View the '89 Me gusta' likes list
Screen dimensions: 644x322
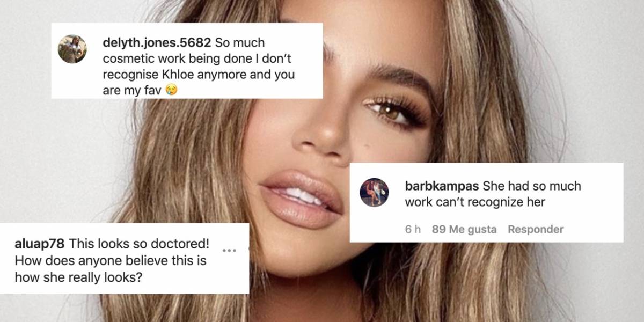tap(464, 229)
